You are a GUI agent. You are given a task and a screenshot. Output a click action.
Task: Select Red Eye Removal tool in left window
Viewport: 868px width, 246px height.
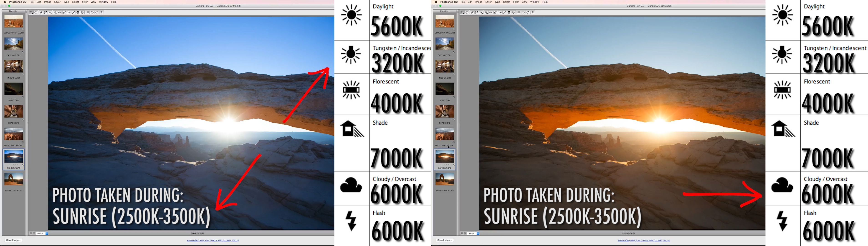69,13
